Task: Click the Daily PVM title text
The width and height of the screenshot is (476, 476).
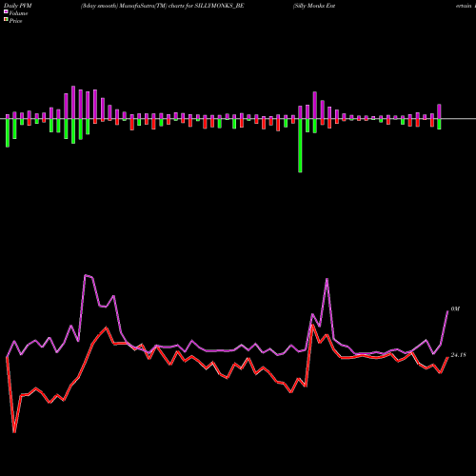Action: coord(18,6)
